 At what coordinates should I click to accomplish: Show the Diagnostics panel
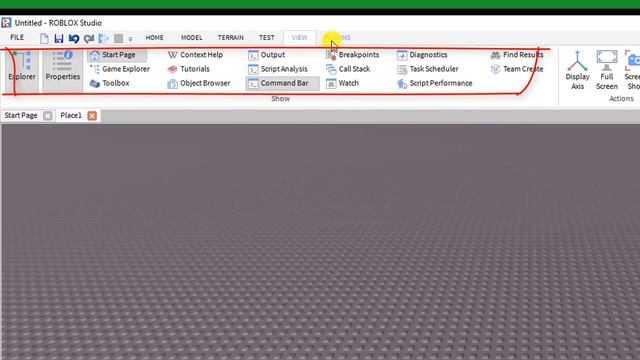[422, 55]
